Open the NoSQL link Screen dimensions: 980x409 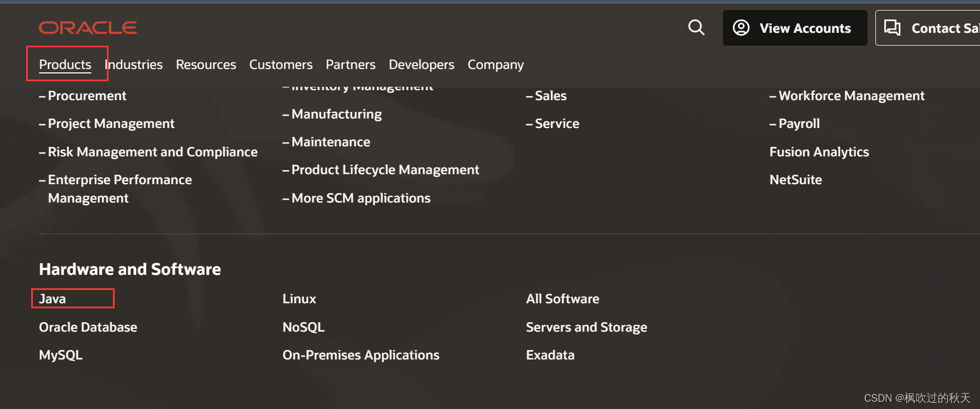303,327
